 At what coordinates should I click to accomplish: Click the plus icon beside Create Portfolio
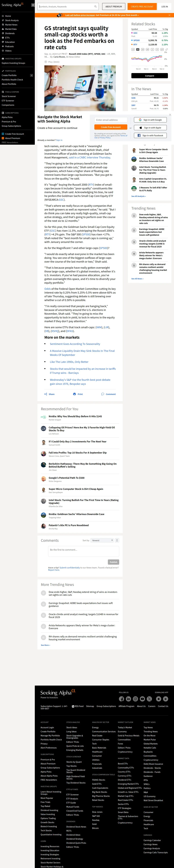pos(31,76)
